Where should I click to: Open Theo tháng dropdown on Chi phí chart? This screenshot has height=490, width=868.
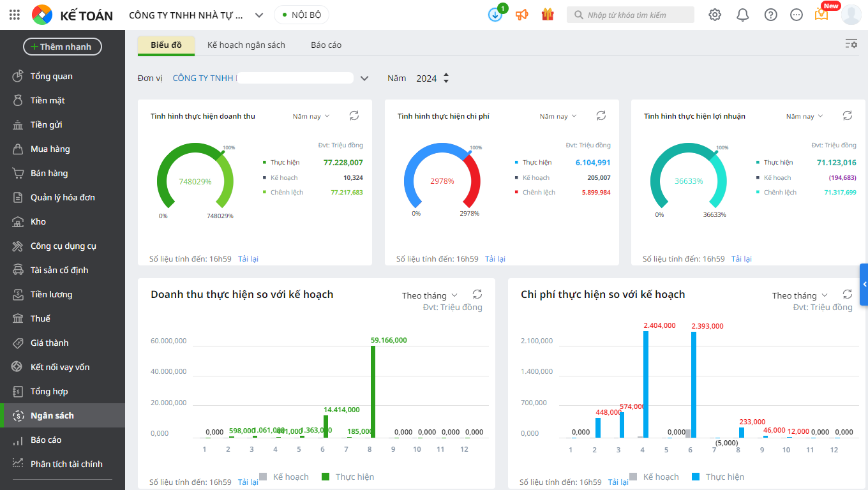(x=800, y=295)
